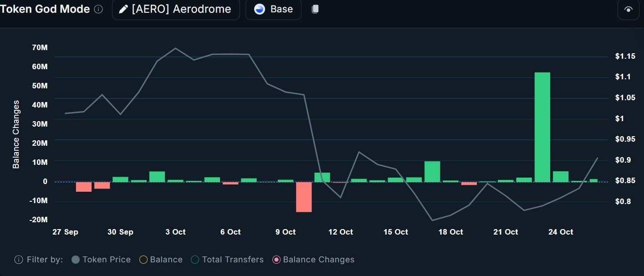Image resolution: width=644 pixels, height=276 pixels.
Task: Copy token address with the clipboard icon
Action: tap(315, 9)
